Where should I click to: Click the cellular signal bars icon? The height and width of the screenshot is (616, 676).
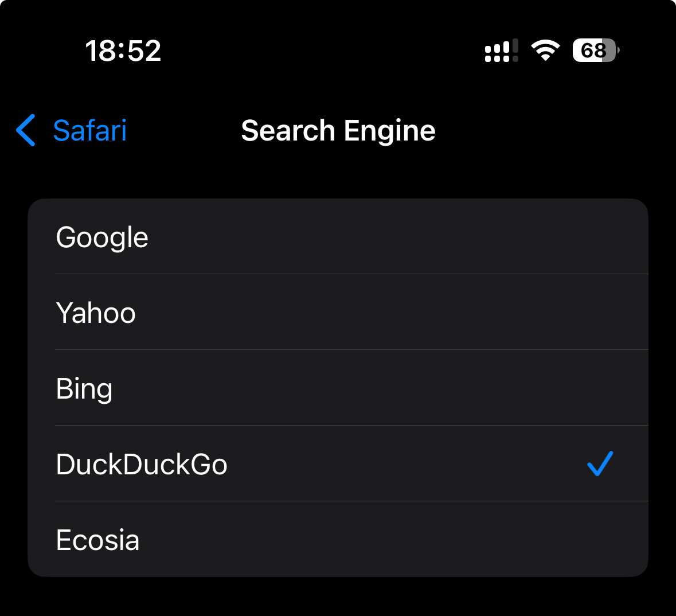[501, 50]
